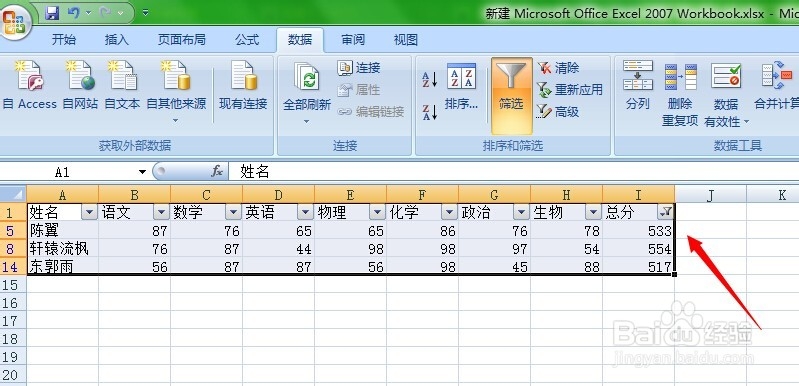Open the 排序 sort dialog
The width and height of the screenshot is (799, 386).
(462, 87)
